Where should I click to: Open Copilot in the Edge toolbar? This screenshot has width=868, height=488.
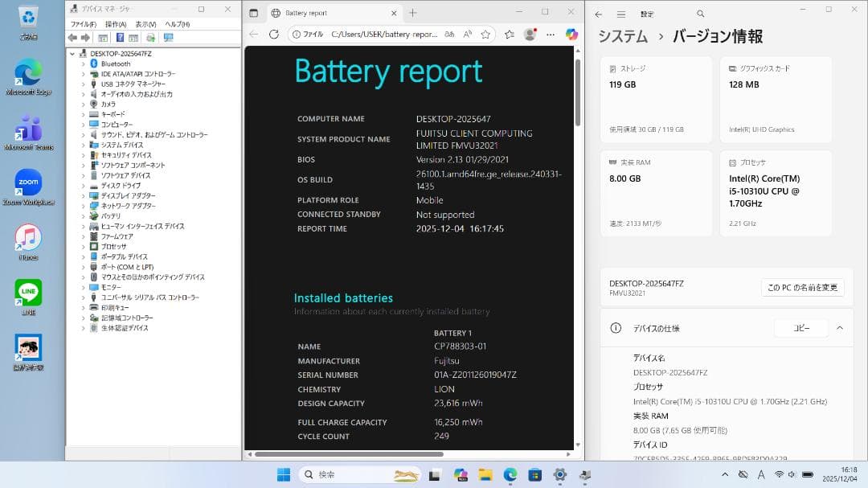coord(571,35)
